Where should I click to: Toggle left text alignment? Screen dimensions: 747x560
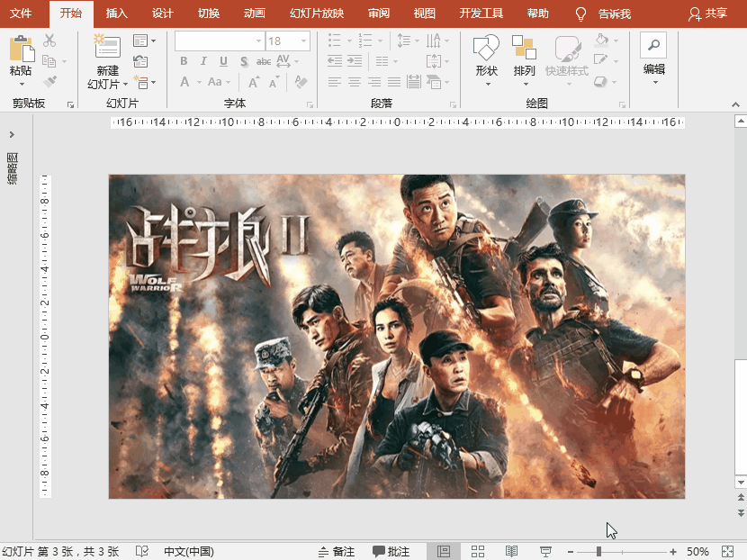click(335, 82)
